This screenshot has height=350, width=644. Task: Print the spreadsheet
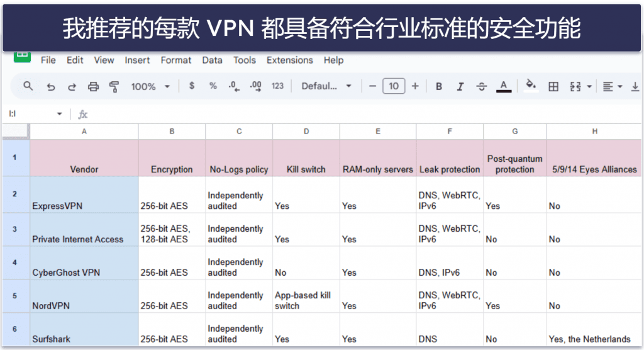coord(93,86)
